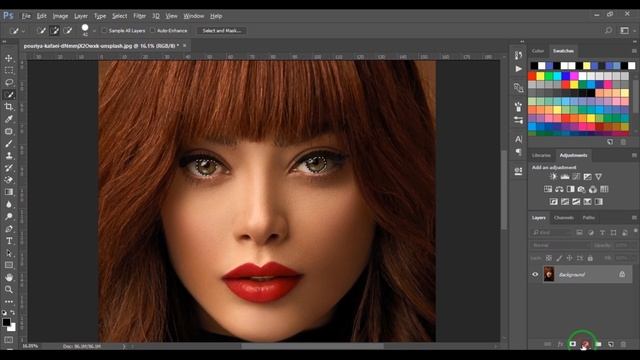Select the Lasso tool
Viewport: 640px width, 360px height.
pyautogui.click(x=9, y=82)
